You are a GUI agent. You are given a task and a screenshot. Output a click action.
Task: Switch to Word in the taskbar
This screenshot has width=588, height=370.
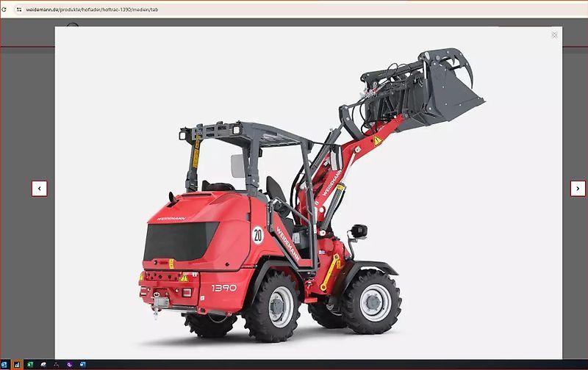click(82, 364)
